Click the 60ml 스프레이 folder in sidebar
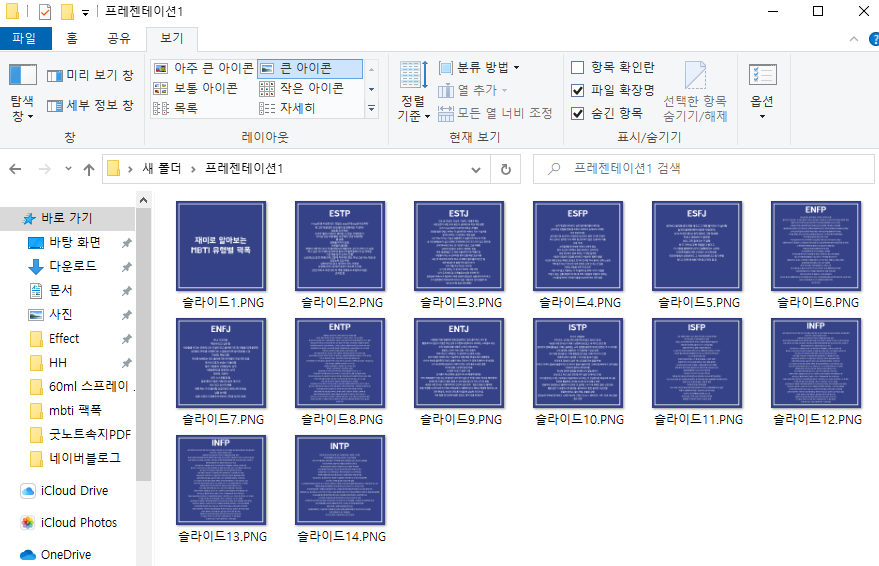This screenshot has height=566, width=879. [x=80, y=387]
